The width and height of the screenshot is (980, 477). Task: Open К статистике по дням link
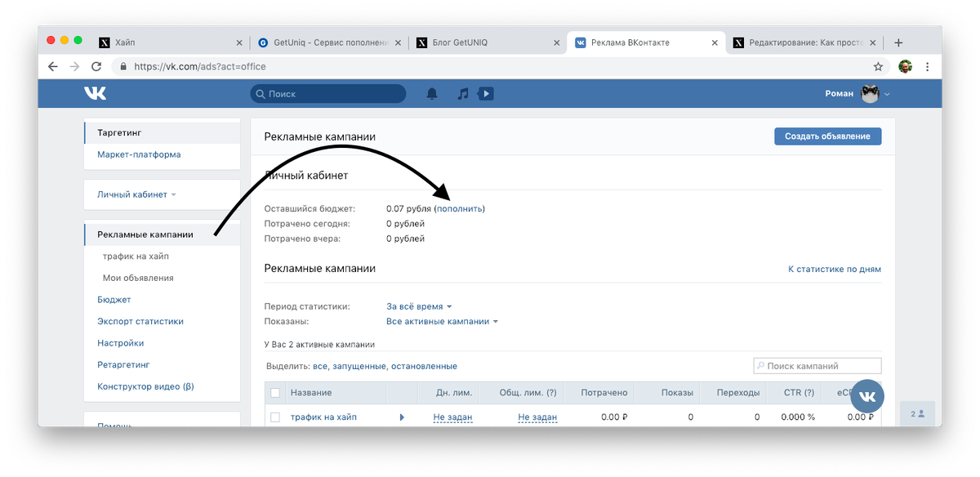pos(835,269)
